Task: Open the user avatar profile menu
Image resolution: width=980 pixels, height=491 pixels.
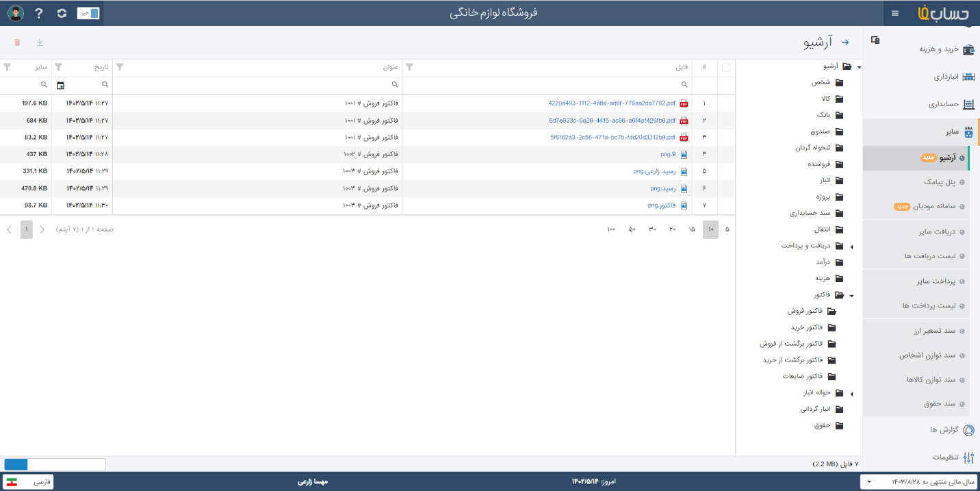Action: (16, 13)
